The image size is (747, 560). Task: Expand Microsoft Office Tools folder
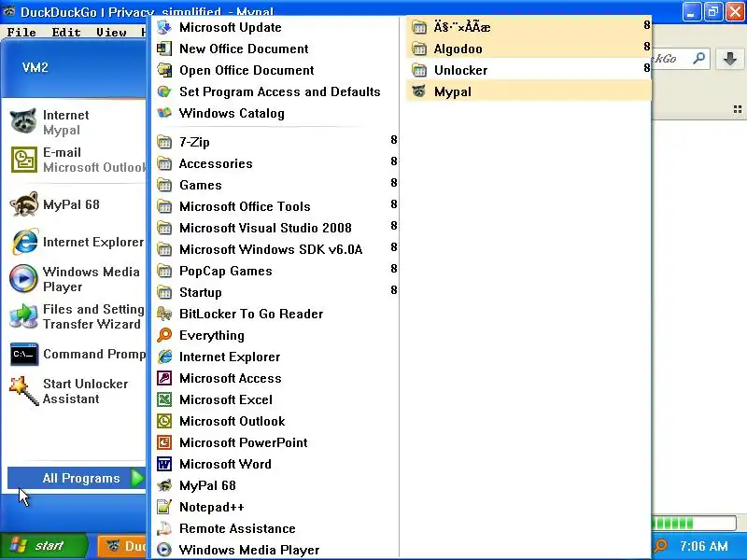click(274, 206)
